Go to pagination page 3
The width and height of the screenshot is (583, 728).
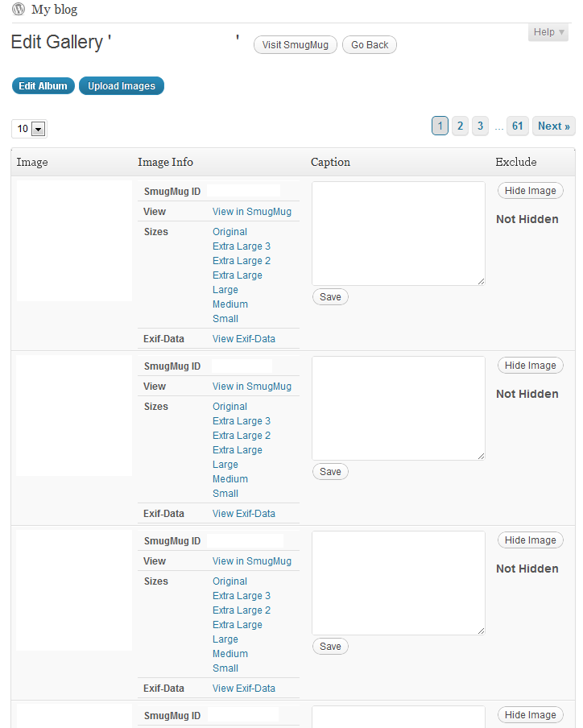point(481,126)
